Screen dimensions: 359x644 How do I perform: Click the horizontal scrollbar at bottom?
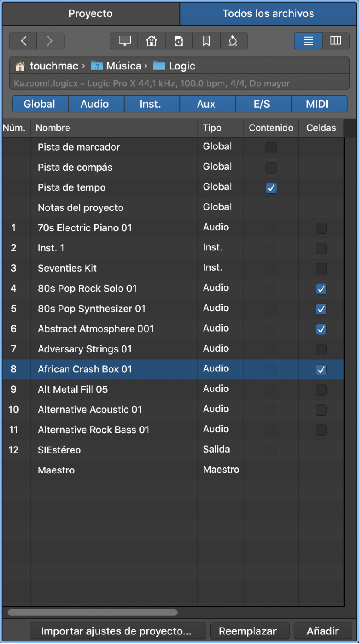(x=92, y=613)
